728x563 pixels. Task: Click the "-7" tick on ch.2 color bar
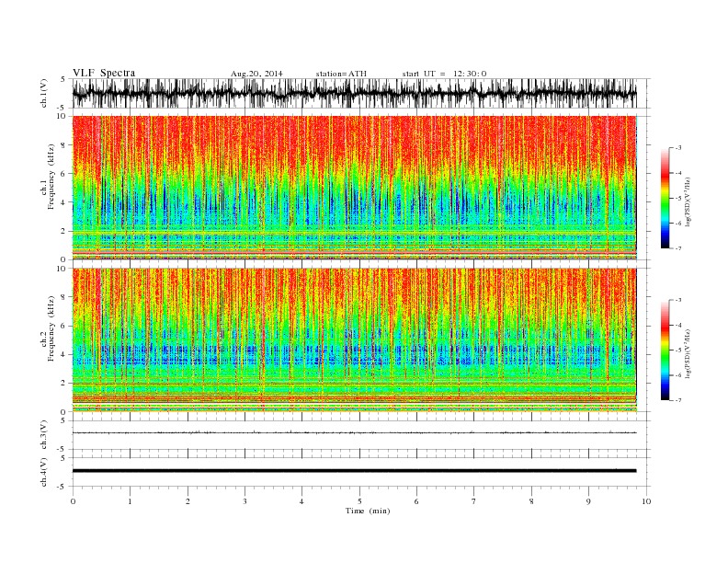click(677, 400)
